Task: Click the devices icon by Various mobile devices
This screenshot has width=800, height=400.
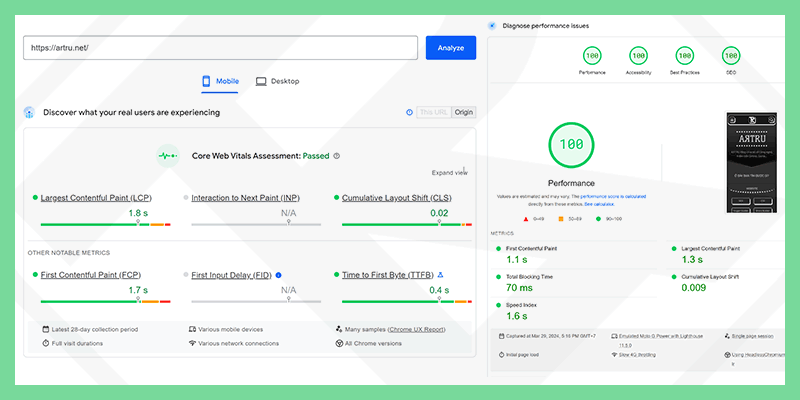Action: pyautogui.click(x=192, y=330)
